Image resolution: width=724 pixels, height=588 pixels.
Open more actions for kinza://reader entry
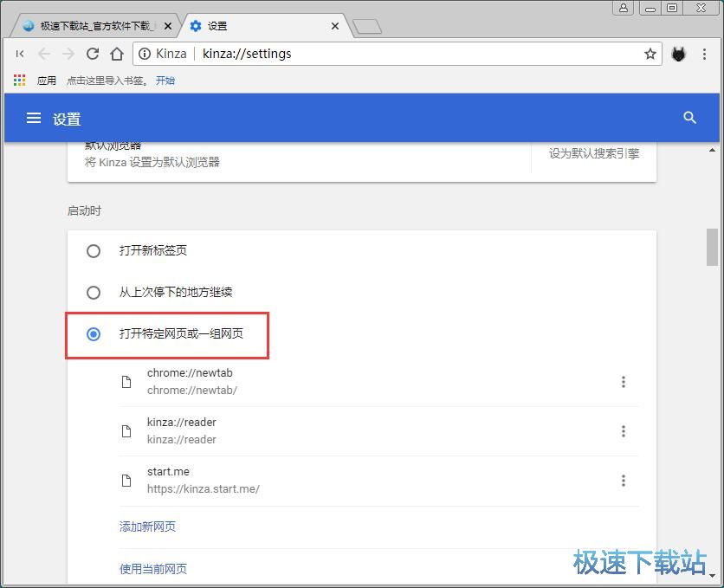(x=624, y=431)
